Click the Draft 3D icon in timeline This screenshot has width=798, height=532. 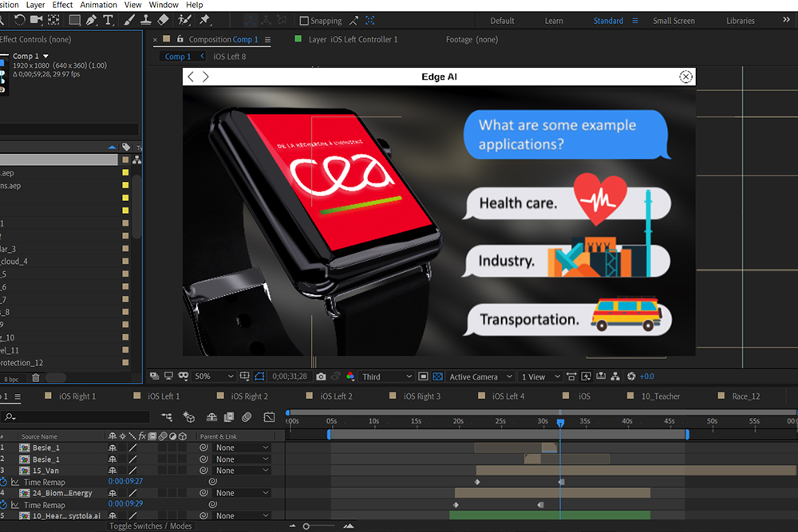(189, 417)
